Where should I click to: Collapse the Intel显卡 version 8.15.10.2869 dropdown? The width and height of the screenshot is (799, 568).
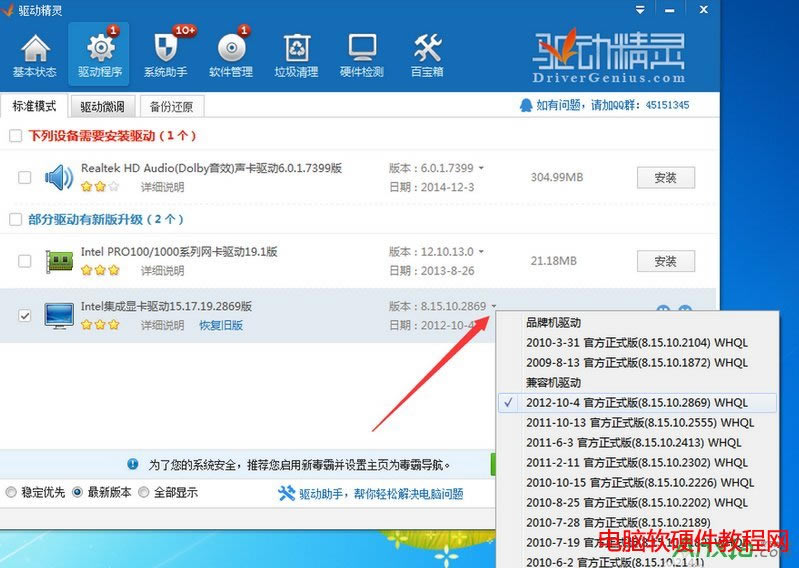(x=494, y=306)
